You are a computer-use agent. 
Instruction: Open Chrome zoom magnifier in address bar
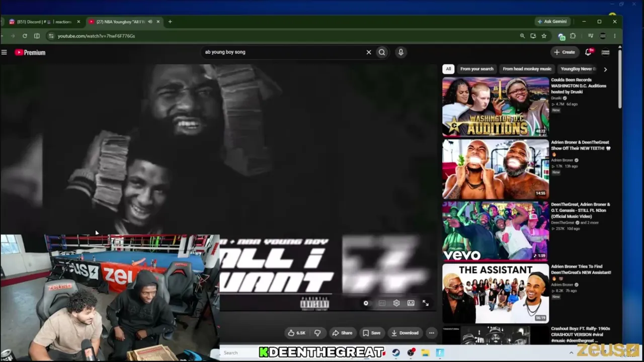(522, 36)
